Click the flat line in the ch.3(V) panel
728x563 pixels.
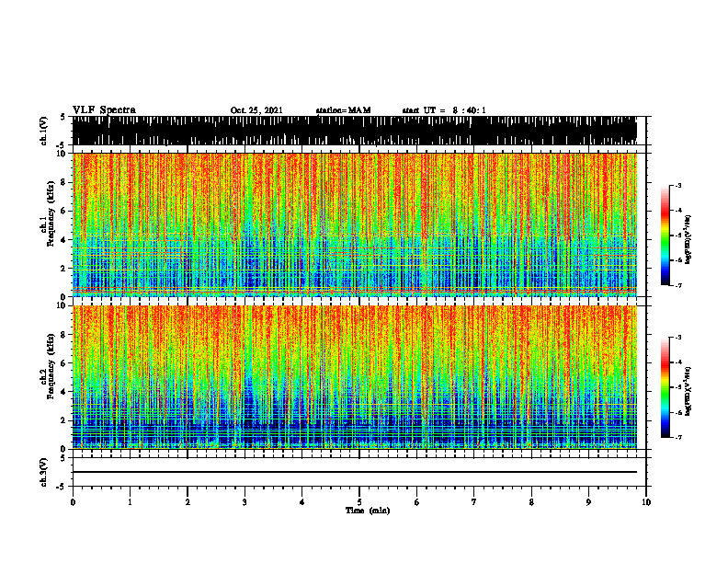coord(355,472)
